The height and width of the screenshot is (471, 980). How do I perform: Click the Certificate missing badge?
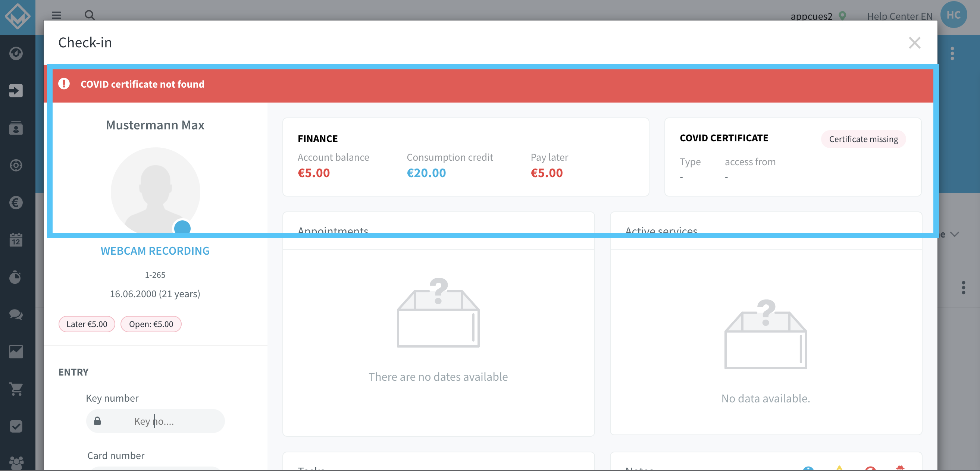(x=863, y=139)
